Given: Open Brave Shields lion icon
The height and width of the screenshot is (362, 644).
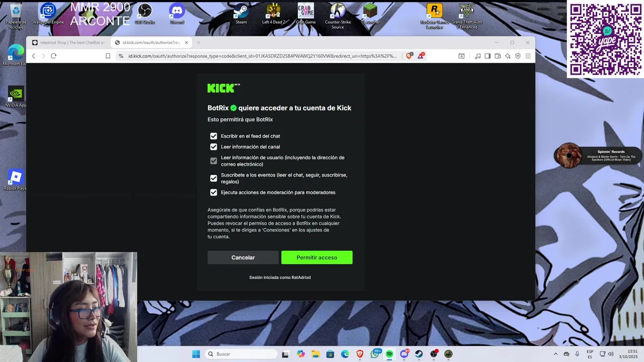Looking at the screenshot, I should (x=409, y=56).
